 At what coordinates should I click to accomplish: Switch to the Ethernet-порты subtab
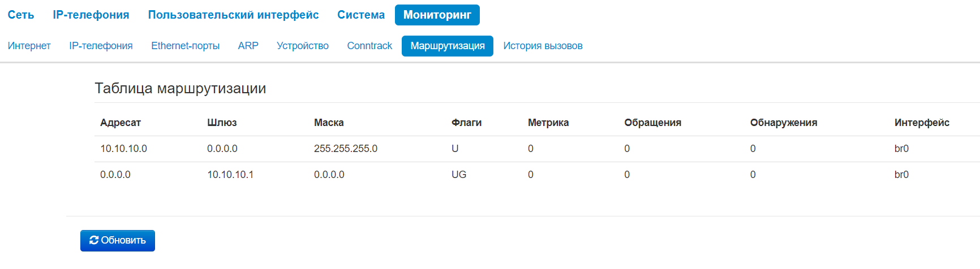click(185, 46)
